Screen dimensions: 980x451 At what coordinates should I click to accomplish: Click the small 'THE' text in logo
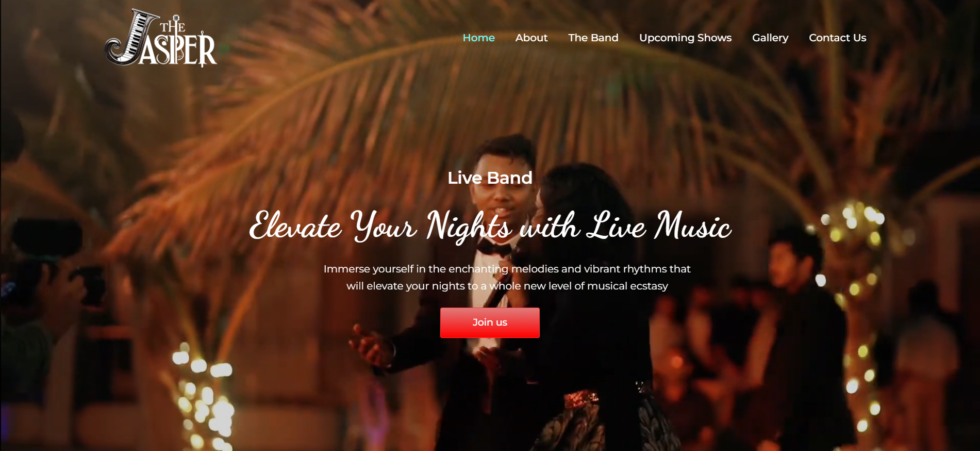pos(172,25)
